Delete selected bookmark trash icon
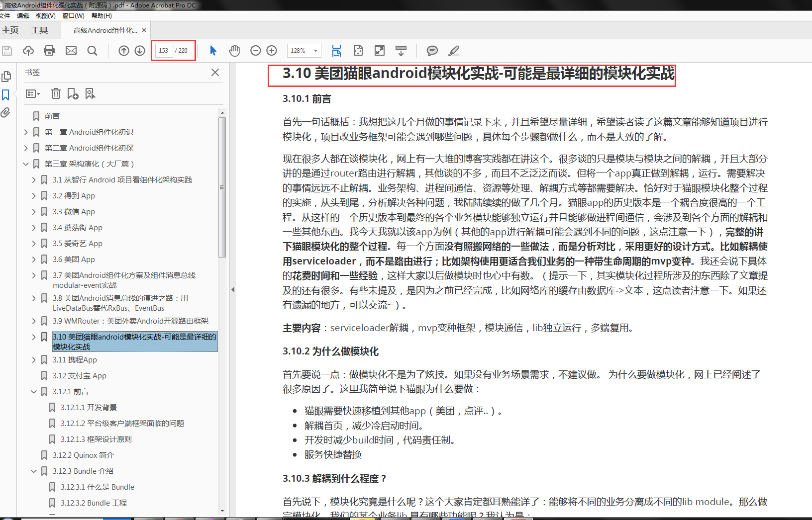812x520 pixels. pos(56,93)
